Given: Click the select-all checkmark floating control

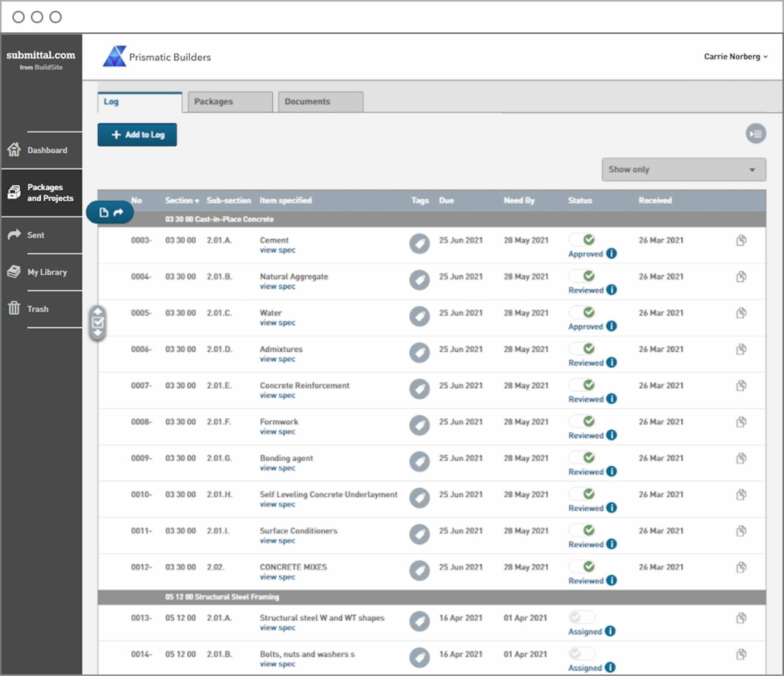Looking at the screenshot, I should pos(98,323).
